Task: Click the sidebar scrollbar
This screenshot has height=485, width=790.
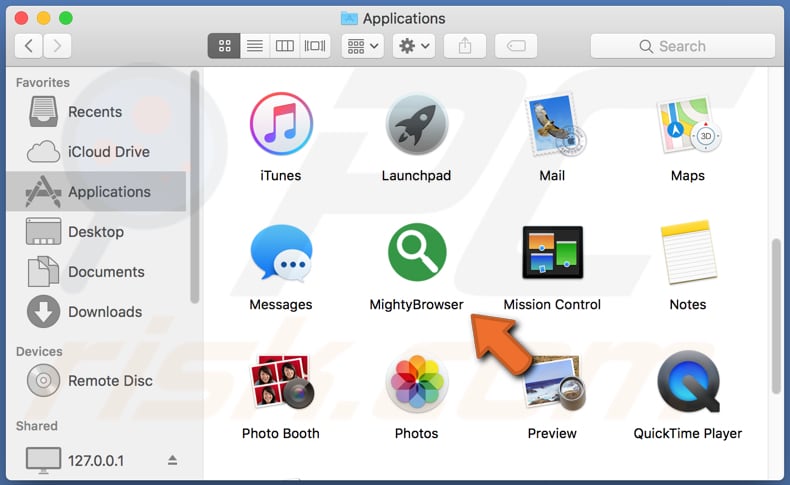Action: coord(195,187)
